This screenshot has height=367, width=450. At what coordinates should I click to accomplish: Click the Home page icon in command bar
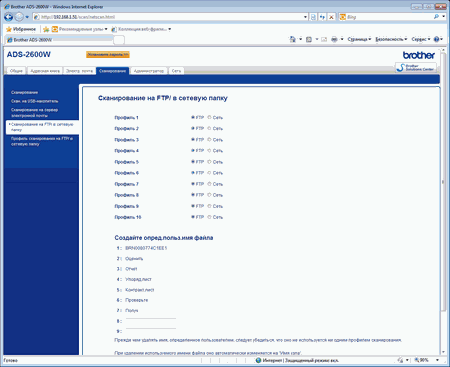pyautogui.click(x=293, y=39)
